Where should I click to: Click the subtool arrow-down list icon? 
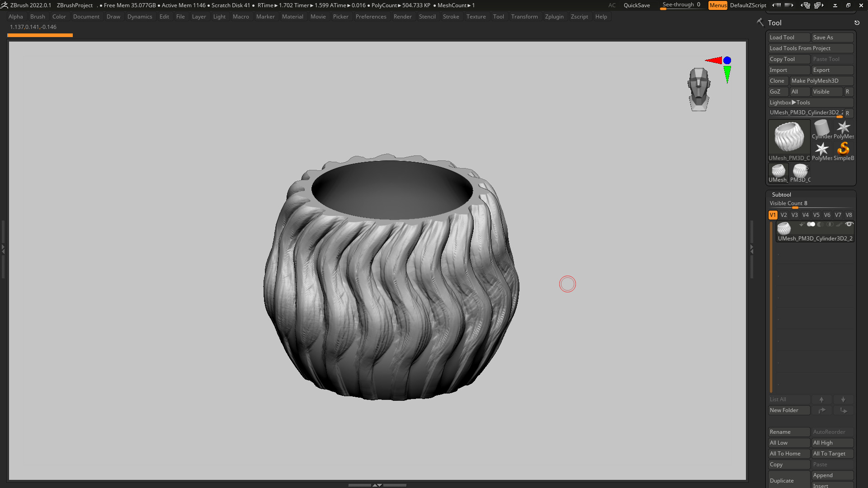802,225
